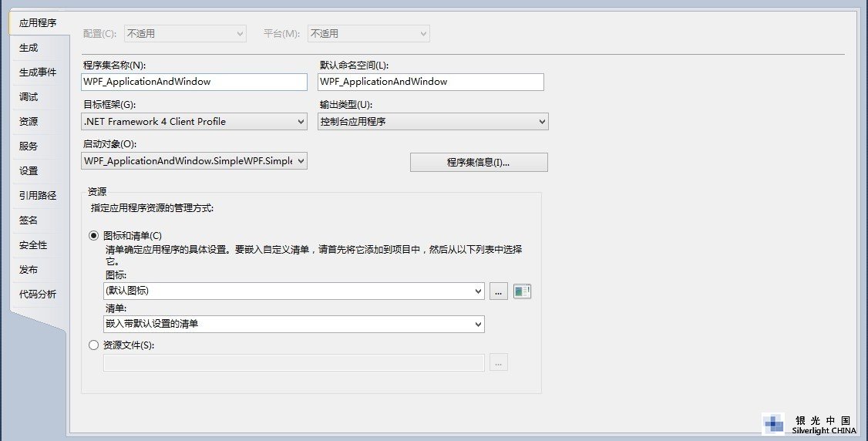Open 输出类型 dropdown
This screenshot has width=868, height=441.
pyautogui.click(x=433, y=122)
